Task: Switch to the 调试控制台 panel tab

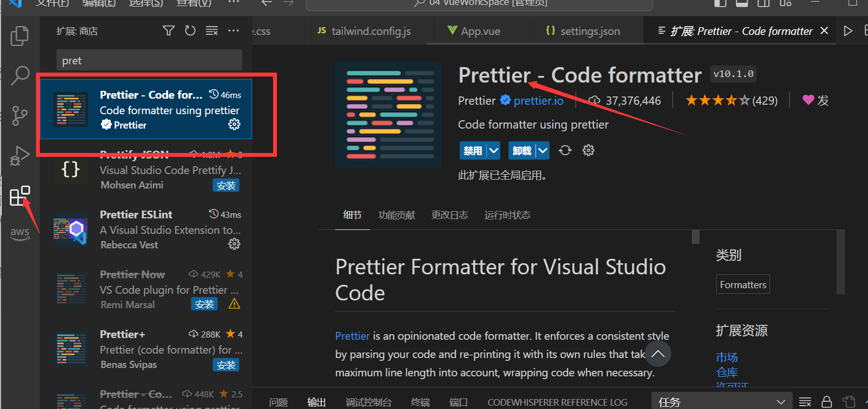Action: (368, 402)
